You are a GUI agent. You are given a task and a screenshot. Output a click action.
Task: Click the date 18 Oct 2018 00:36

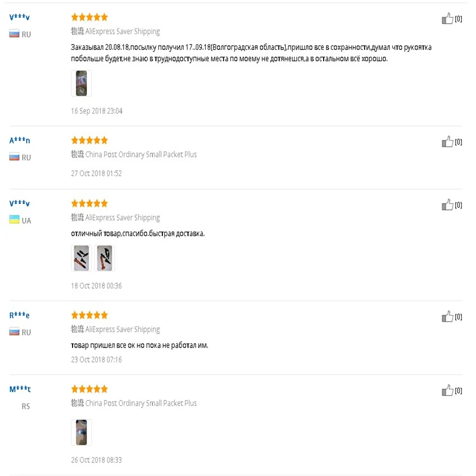(x=96, y=286)
